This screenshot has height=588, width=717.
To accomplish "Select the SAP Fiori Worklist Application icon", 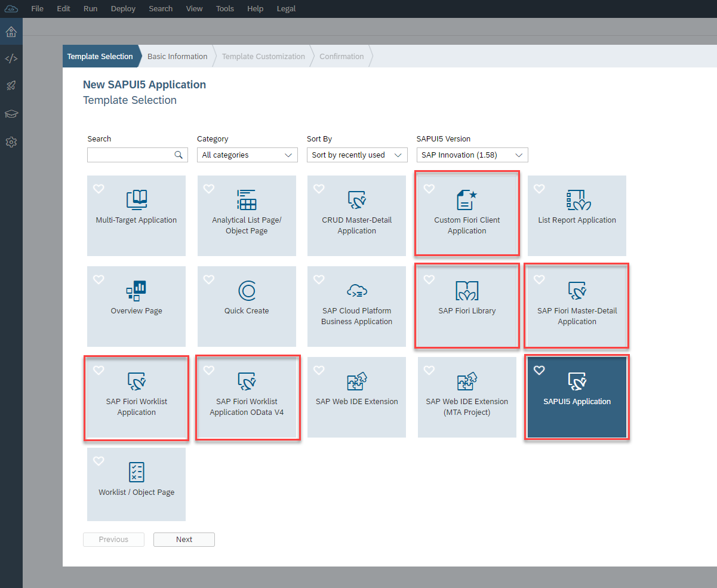I will click(137, 381).
